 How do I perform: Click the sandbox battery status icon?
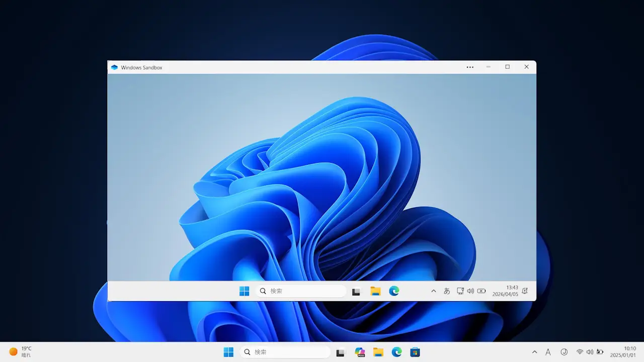tap(481, 291)
